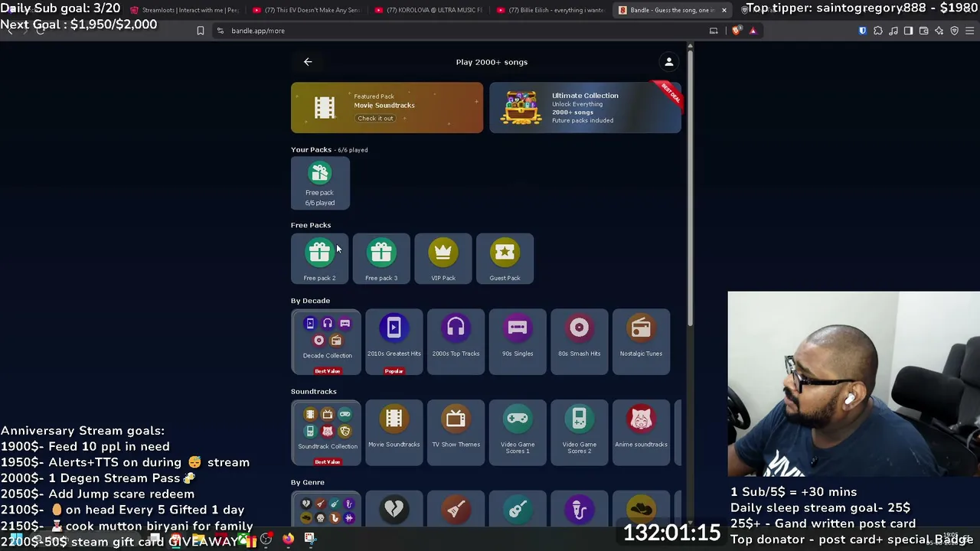The width and height of the screenshot is (980, 551).
Task: Open Video Game Scores 2 pack
Action: [x=579, y=432]
